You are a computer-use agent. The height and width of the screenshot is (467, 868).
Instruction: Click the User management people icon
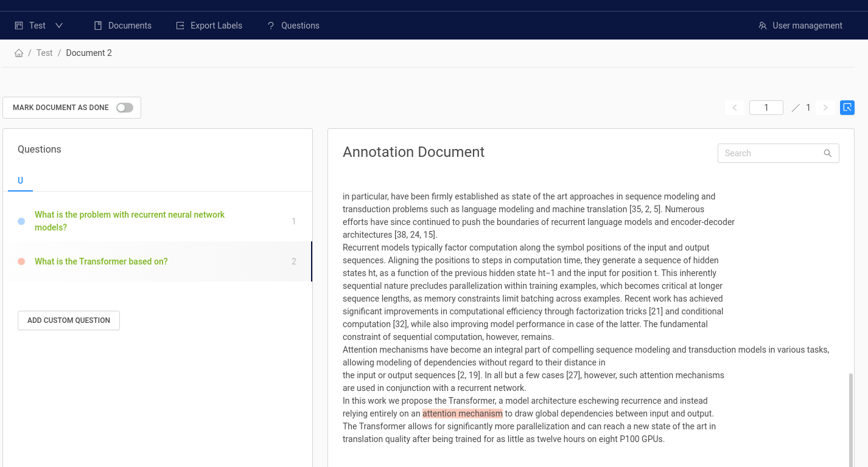tap(762, 26)
